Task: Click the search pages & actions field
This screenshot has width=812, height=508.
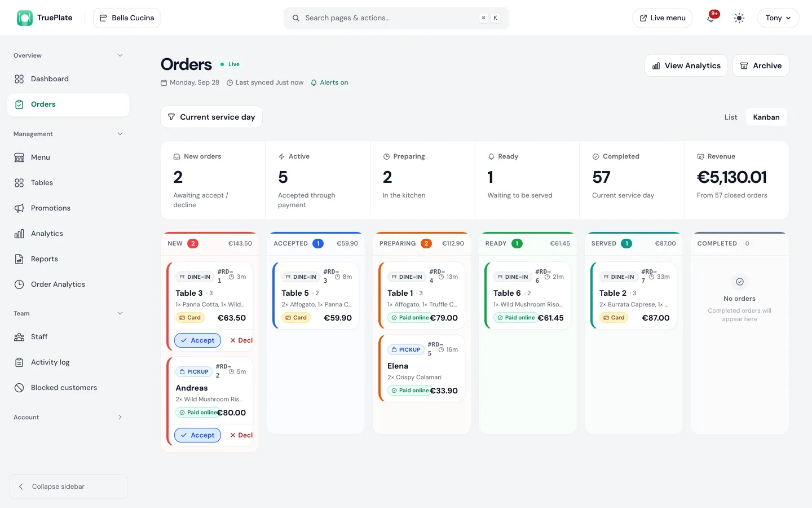Action: pyautogui.click(x=396, y=18)
